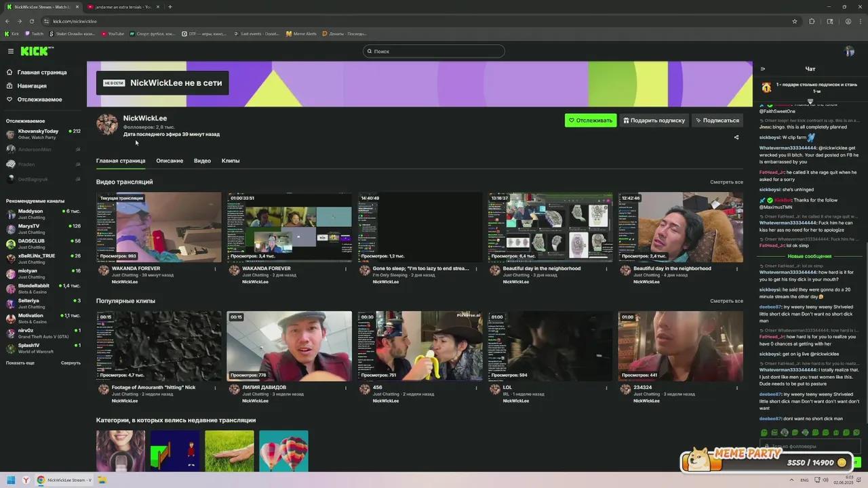Switch to Видео tab
The image size is (868, 488).
coord(202,161)
